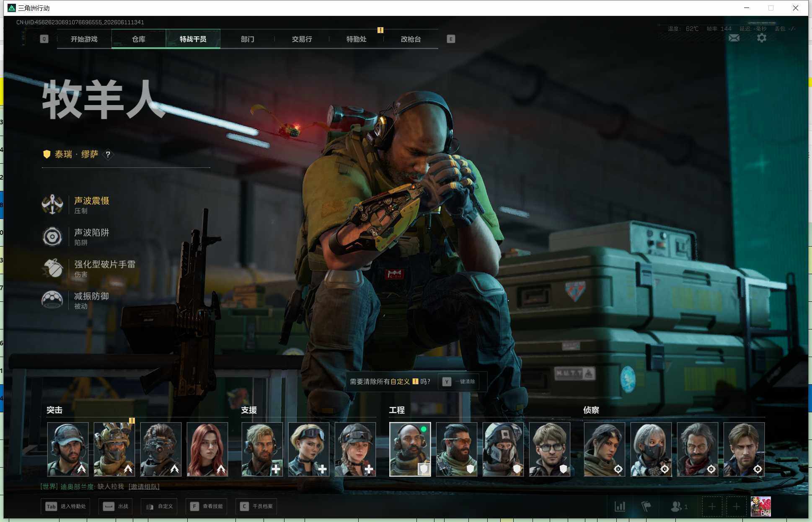Click the 一键清除 button

460,382
